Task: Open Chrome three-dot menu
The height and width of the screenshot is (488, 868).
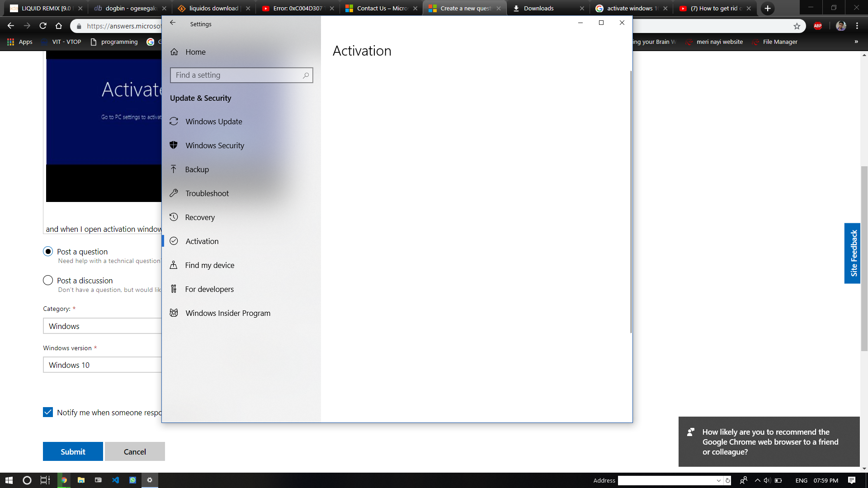Action: pyautogui.click(x=857, y=26)
